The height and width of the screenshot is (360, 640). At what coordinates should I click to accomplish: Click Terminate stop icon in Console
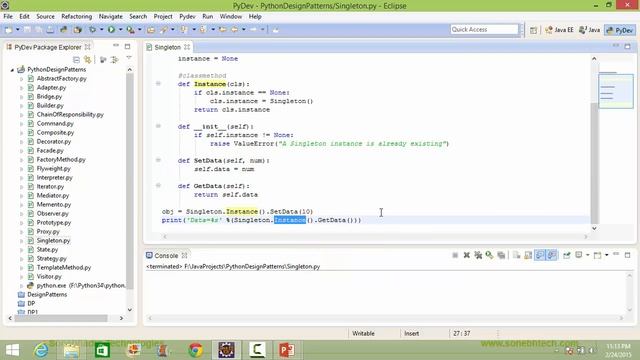(x=455, y=255)
